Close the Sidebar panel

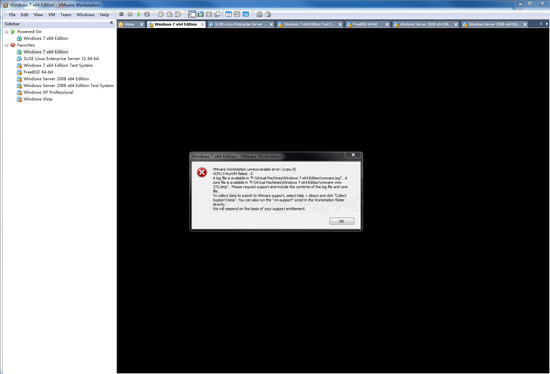(112, 23)
